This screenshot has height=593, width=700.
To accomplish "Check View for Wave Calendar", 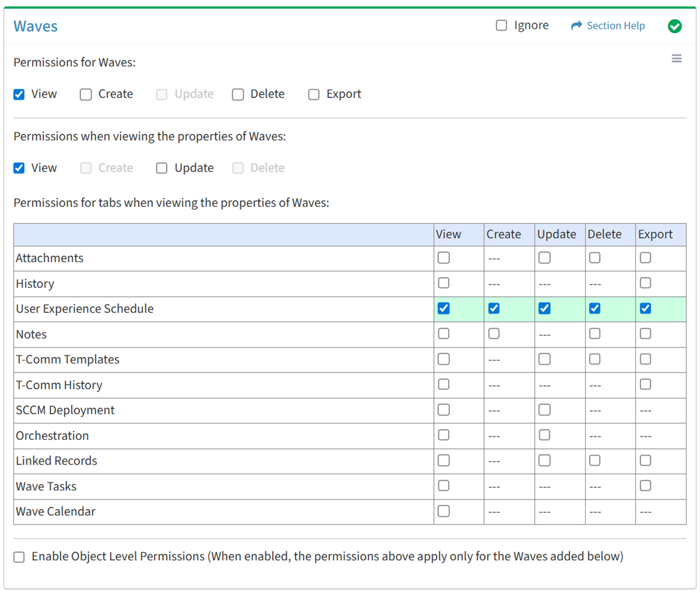I will 444,511.
